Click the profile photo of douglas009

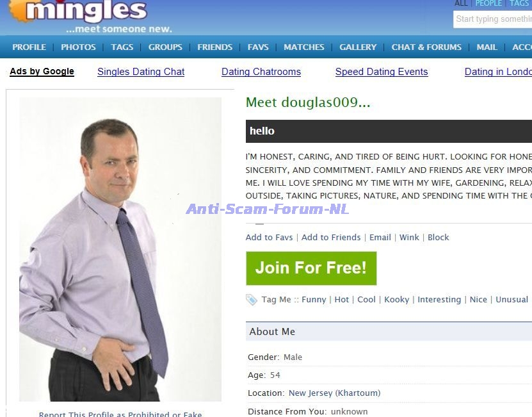point(120,249)
